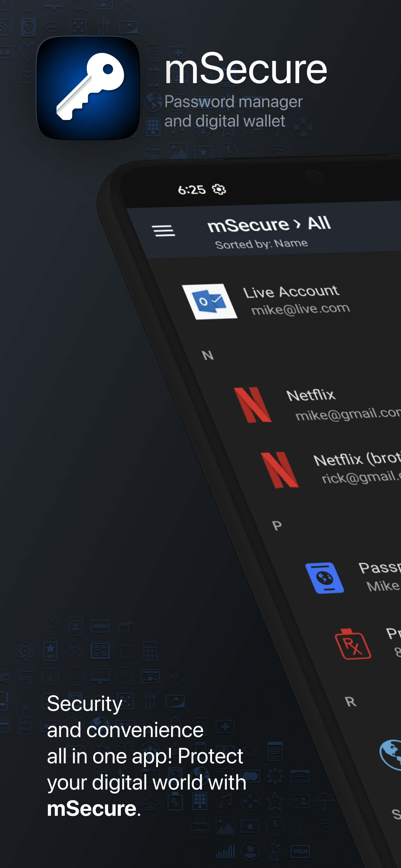Tap the Netflix (brother) logo icon
401x868 pixels.
click(x=280, y=470)
